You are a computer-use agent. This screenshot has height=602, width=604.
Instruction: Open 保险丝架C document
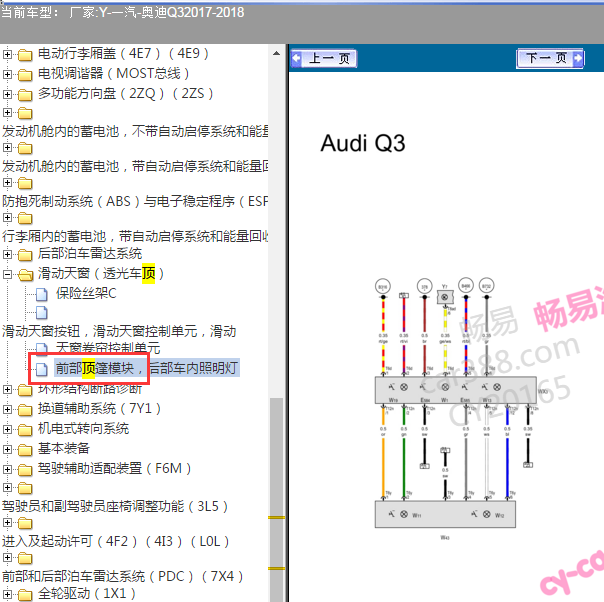pyautogui.click(x=86, y=293)
